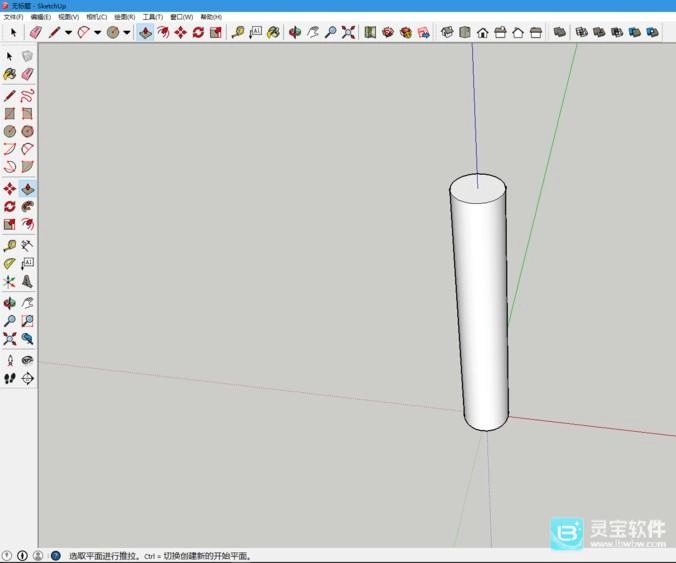Expand the line tool dropdown arrow
676x563 pixels.
point(68,32)
